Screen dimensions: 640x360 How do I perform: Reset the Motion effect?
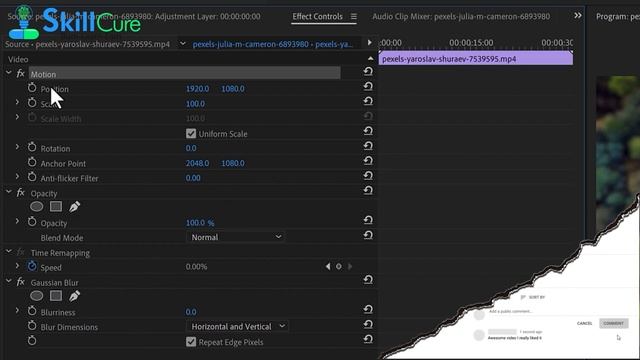point(368,71)
